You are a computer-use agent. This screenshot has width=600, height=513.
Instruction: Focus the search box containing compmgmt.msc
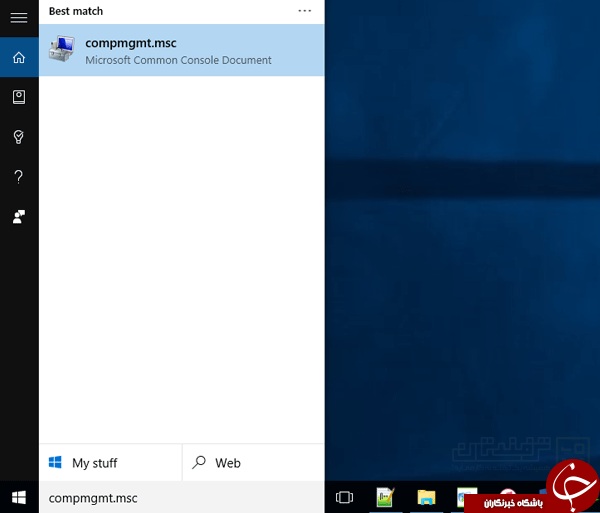(x=182, y=498)
